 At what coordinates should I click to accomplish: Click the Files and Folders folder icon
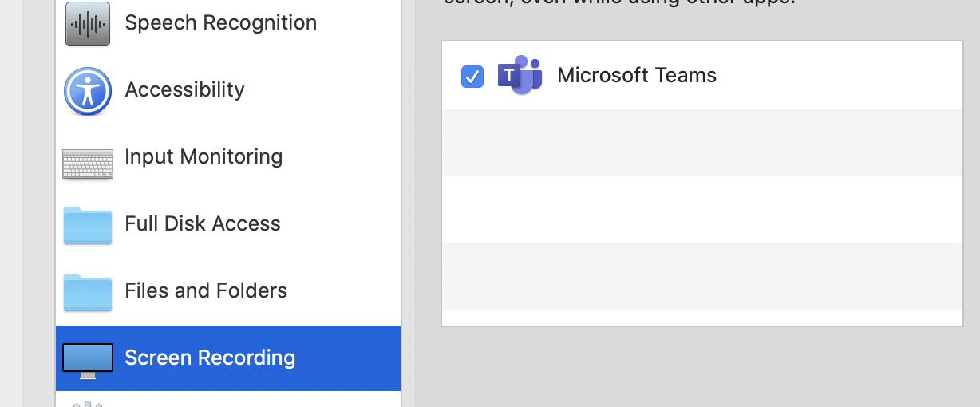[88, 292]
